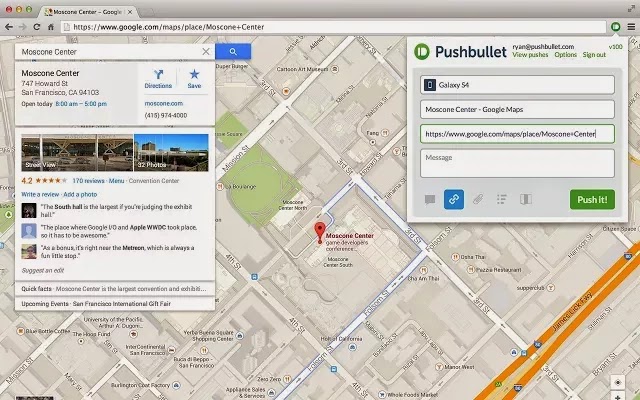Open the Galaxy S4 device dropdown

point(517,85)
